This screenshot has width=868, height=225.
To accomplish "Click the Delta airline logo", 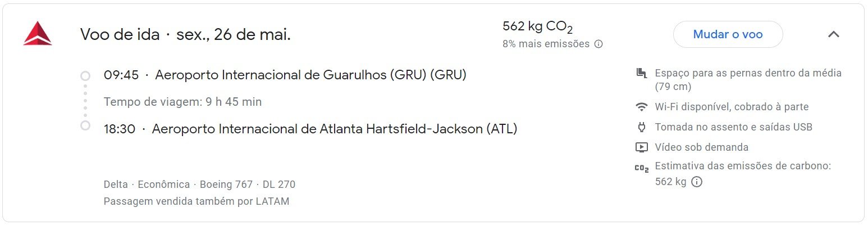I will pos(38,34).
